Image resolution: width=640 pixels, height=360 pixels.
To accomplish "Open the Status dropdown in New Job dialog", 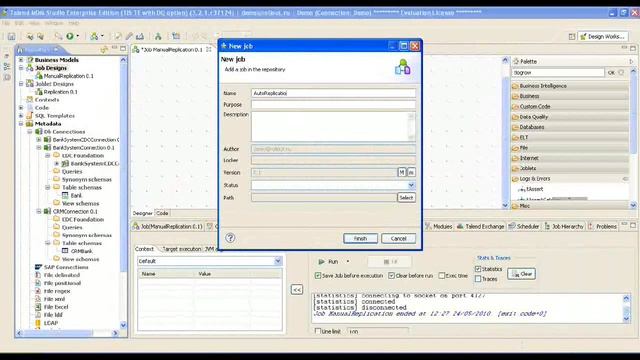I will [411, 185].
